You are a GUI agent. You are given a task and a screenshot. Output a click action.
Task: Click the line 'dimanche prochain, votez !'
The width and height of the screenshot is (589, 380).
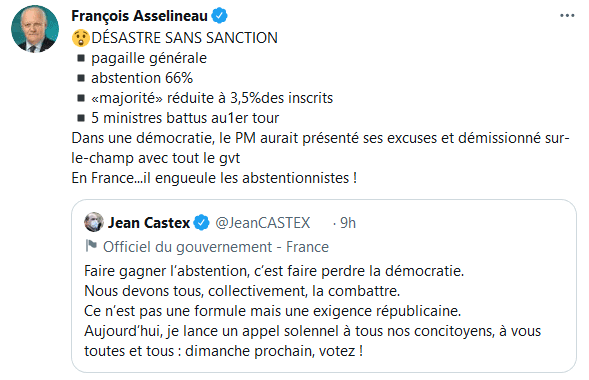click(x=274, y=351)
